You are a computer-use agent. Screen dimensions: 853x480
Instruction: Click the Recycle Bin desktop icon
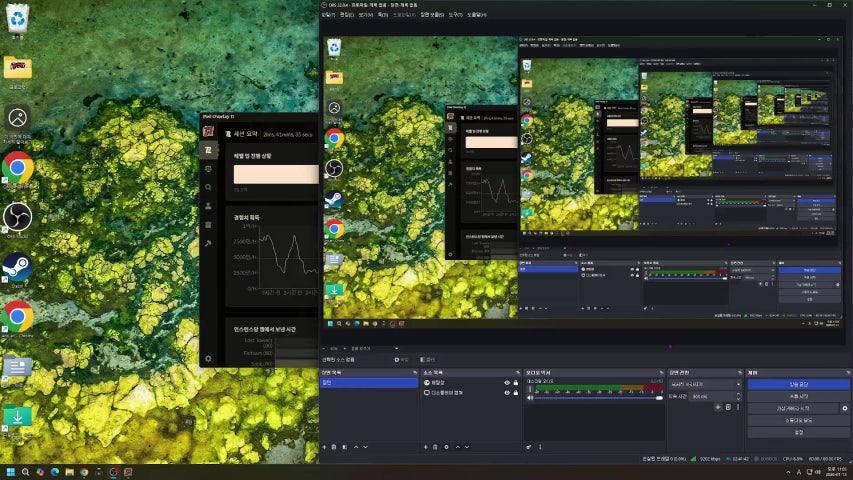(17, 18)
